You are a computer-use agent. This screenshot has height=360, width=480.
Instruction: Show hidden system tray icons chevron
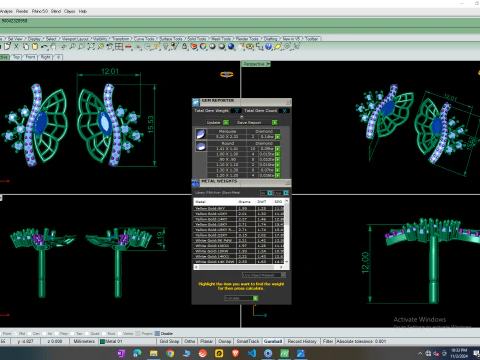(x=420, y=353)
